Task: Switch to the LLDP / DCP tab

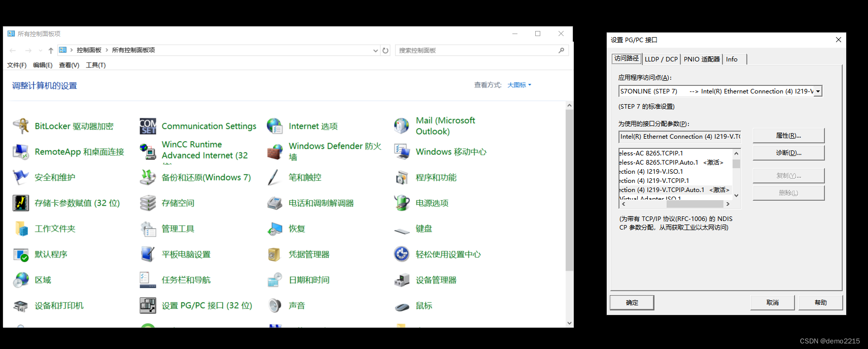Action: click(661, 59)
